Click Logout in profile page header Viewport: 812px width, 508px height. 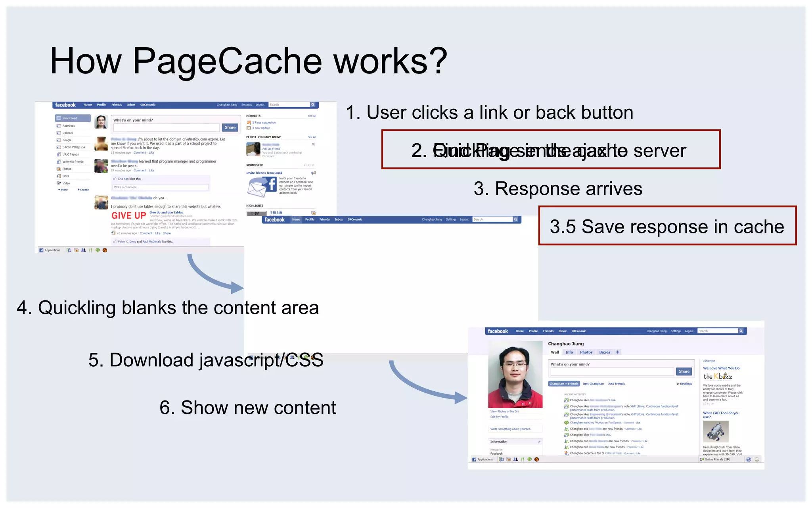coord(689,331)
